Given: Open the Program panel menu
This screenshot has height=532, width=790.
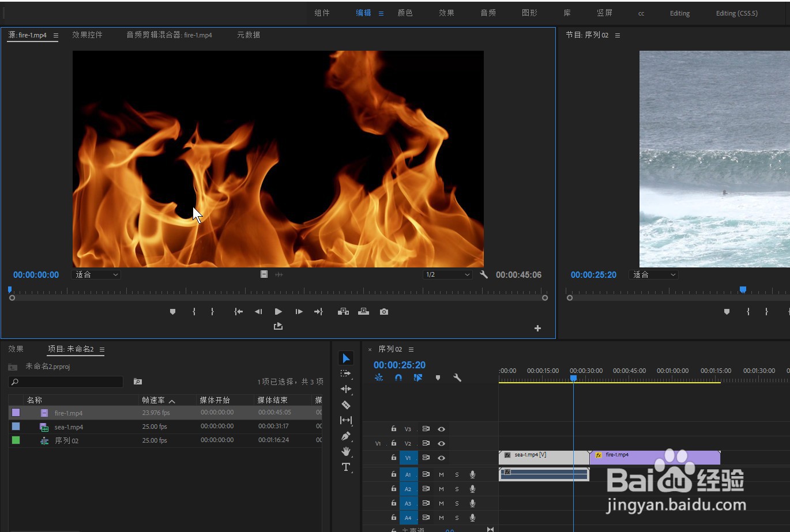Looking at the screenshot, I should pos(618,36).
